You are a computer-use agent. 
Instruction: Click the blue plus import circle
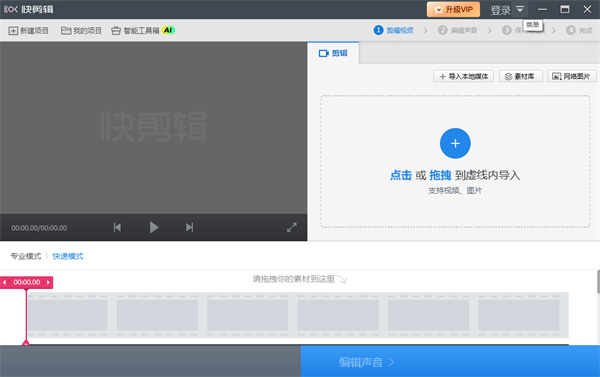[x=455, y=144]
